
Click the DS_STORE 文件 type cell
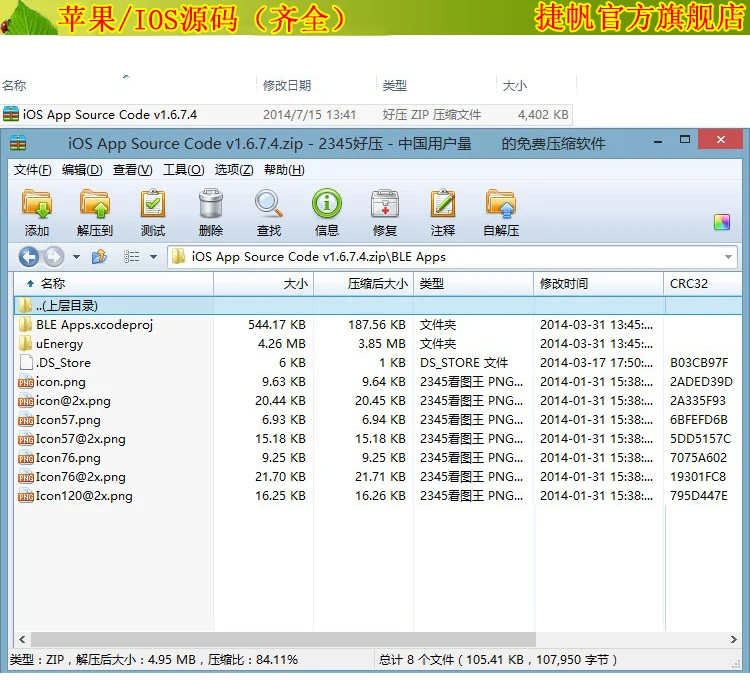point(464,363)
